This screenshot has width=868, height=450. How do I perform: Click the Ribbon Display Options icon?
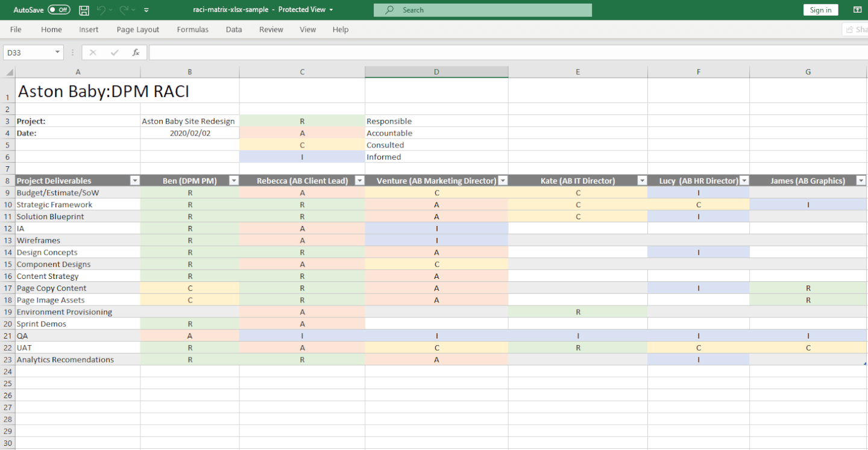click(x=857, y=10)
